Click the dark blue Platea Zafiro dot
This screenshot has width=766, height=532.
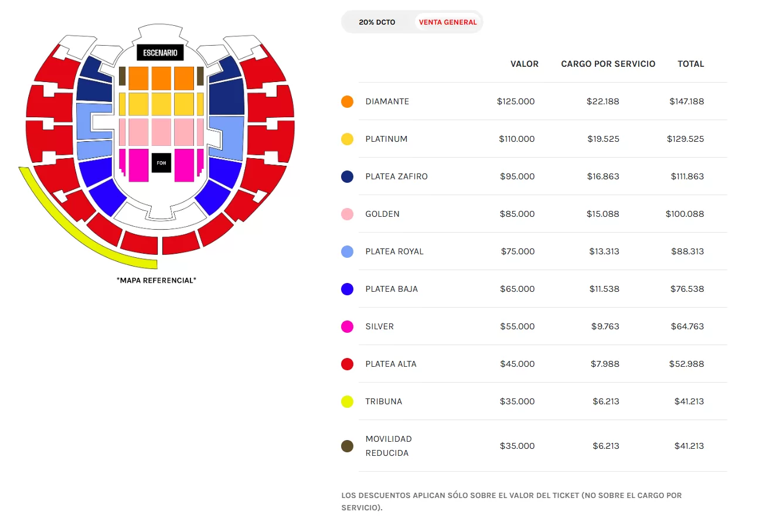point(347,176)
